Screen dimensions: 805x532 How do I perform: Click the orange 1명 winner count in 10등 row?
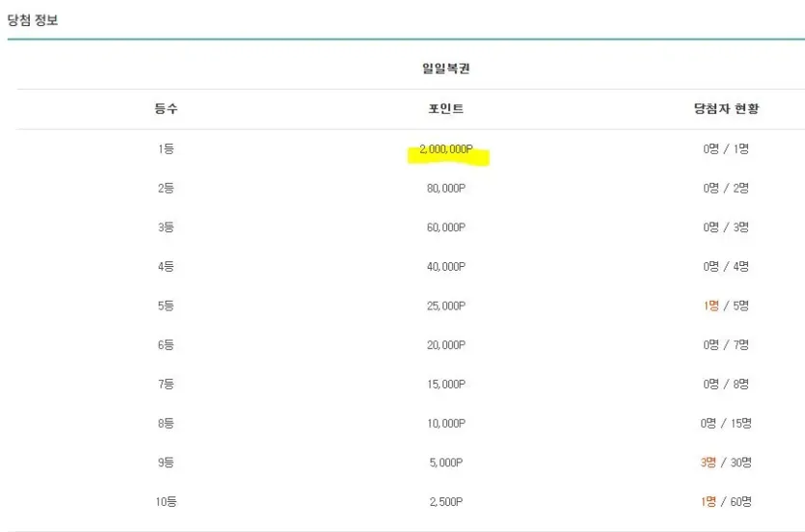pyautogui.click(x=708, y=502)
